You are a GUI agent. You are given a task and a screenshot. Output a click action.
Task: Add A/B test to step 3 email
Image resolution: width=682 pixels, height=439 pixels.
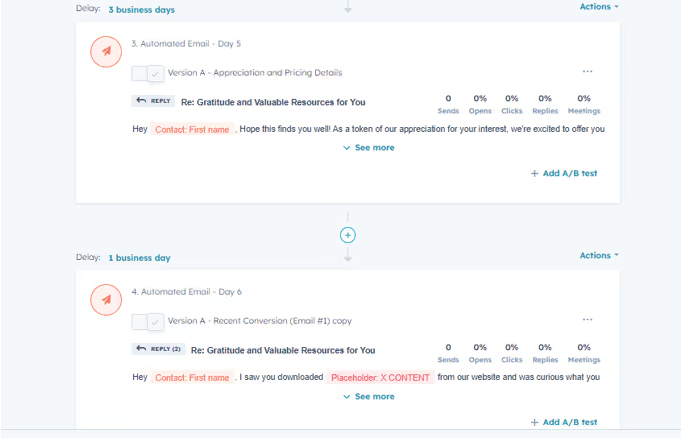pos(564,173)
